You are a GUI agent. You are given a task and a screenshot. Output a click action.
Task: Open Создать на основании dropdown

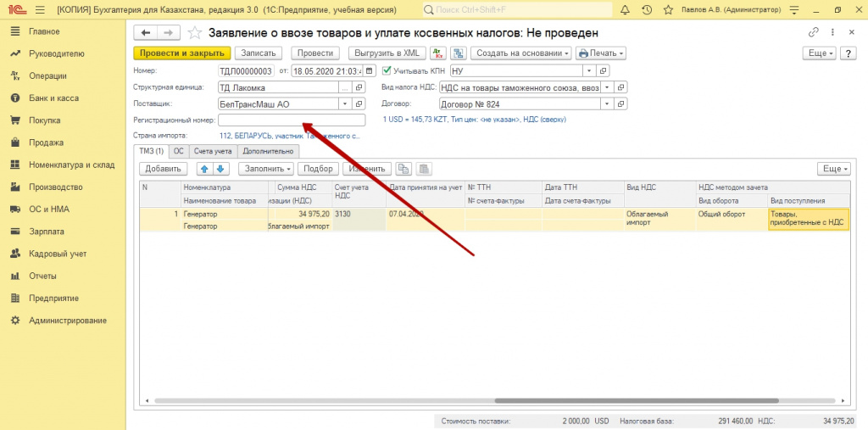pyautogui.click(x=521, y=53)
